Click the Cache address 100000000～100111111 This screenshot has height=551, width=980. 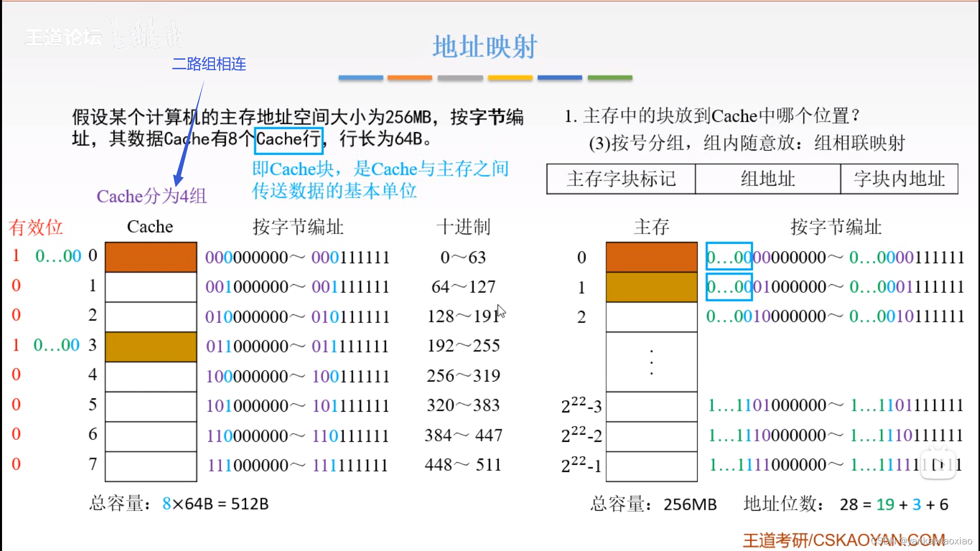point(297,377)
